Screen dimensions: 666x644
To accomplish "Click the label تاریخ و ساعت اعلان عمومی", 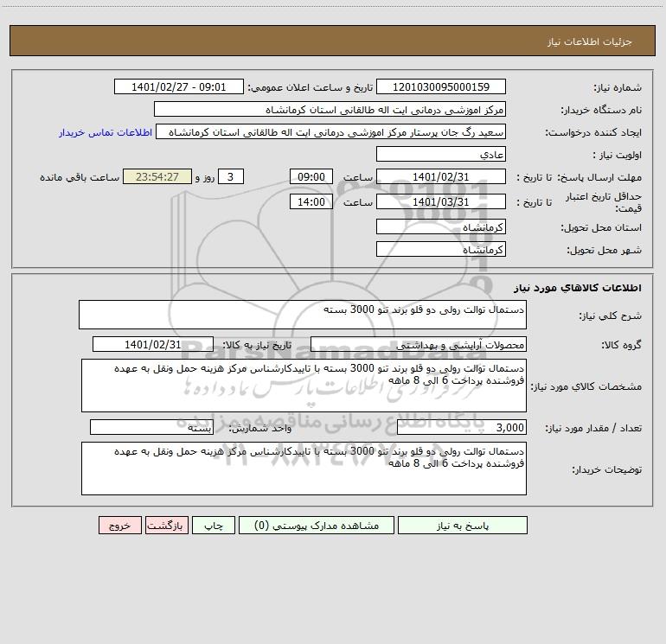I will (x=311, y=87).
